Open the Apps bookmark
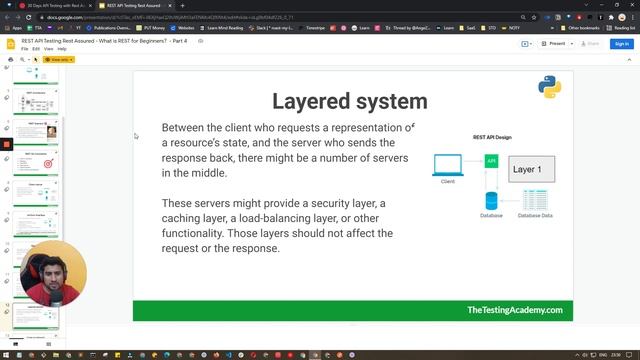 [x=13, y=28]
